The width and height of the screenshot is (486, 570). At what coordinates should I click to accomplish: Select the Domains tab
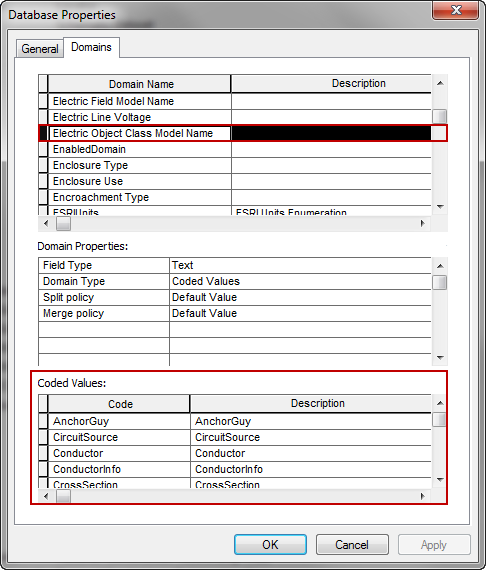(91, 47)
